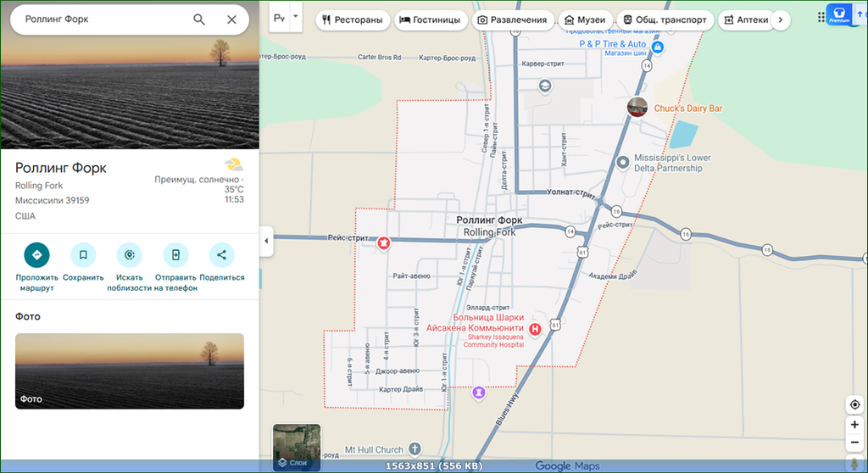868x473 pixels.
Task: Zoom out with the minus button
Action: (x=854, y=442)
